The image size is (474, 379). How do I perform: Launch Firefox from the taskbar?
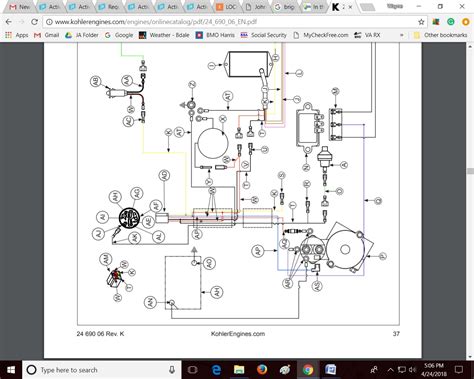[262, 370]
